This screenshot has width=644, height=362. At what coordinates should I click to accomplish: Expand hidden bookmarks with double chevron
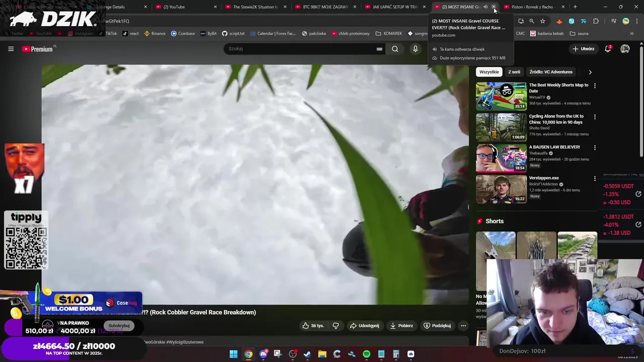point(632,34)
